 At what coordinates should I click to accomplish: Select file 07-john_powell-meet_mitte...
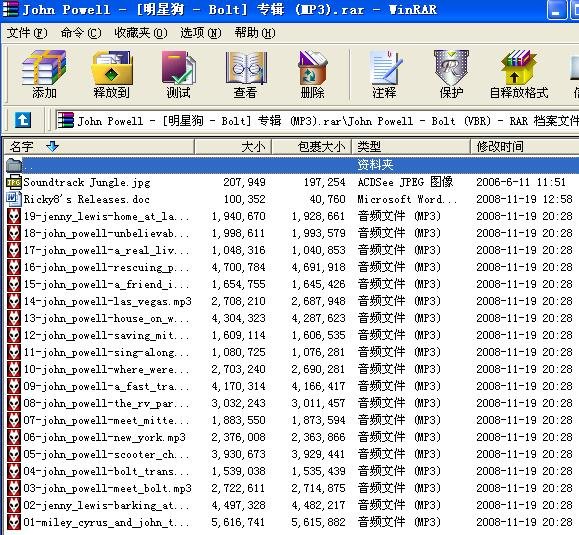click(106, 420)
